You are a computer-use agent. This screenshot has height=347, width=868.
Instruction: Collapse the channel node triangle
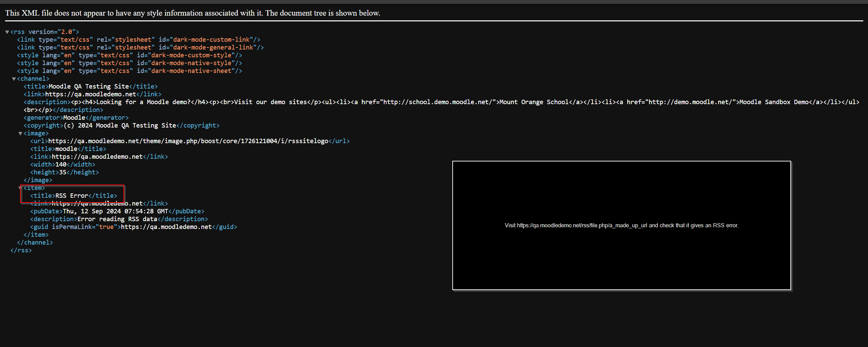[x=14, y=79]
